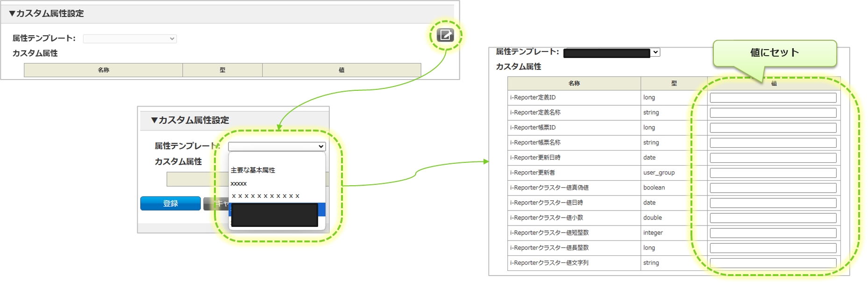Image resolution: width=868 pixels, height=284 pixels.
Task: Click the blue 登録 button
Action: tap(171, 204)
